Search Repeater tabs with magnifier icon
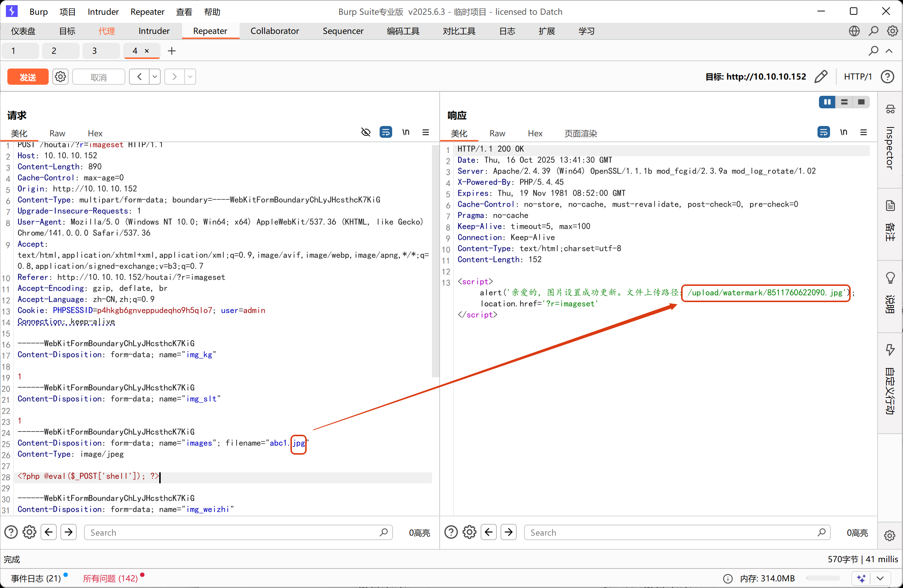Viewport: 903px width, 588px height. click(874, 50)
